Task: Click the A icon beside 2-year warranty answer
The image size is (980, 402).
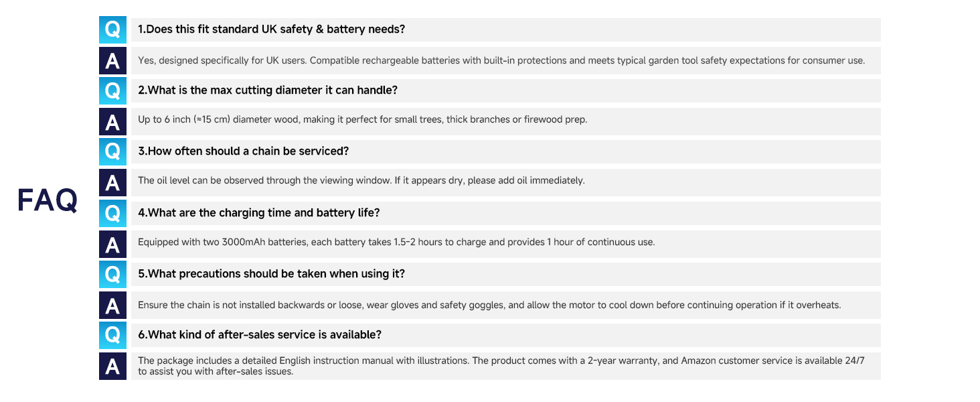Action: pos(112,366)
